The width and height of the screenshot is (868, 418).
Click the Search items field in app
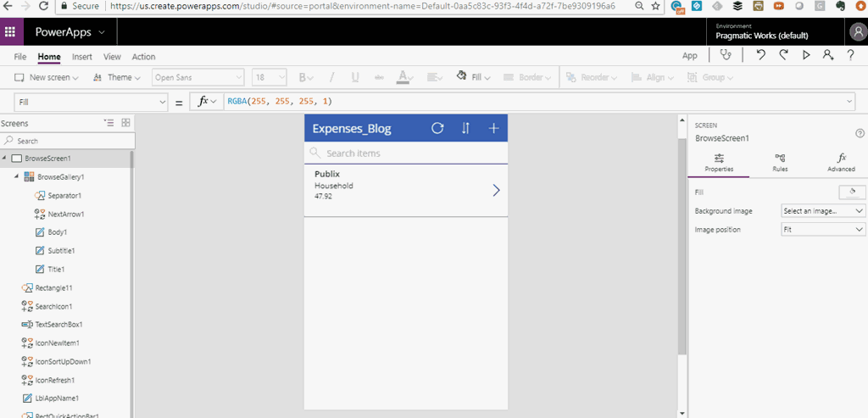point(407,153)
